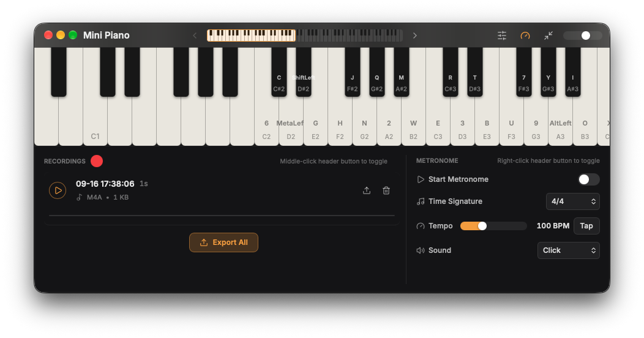This screenshot has width=644, height=338.
Task: Click the recording playback progress bar
Action: click(x=222, y=215)
